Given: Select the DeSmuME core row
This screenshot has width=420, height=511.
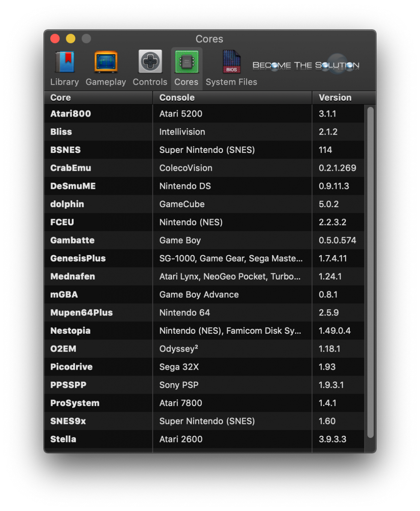Looking at the screenshot, I should (204, 186).
